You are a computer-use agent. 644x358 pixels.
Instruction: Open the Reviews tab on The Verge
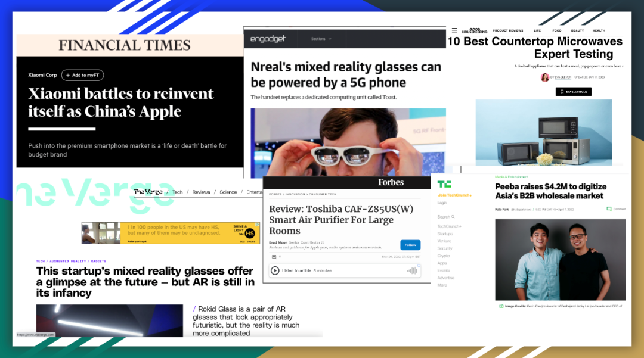click(x=201, y=192)
